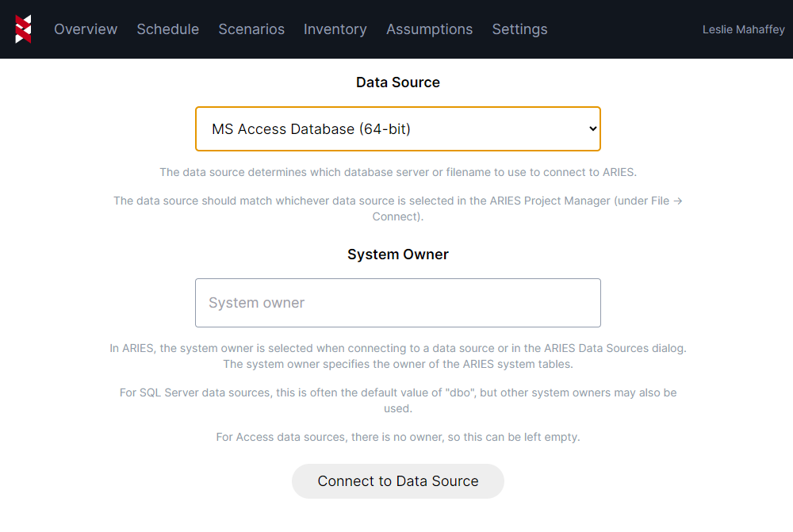Image resolution: width=793 pixels, height=532 pixels.
Task: Open the Assumptions page
Action: pyautogui.click(x=429, y=29)
